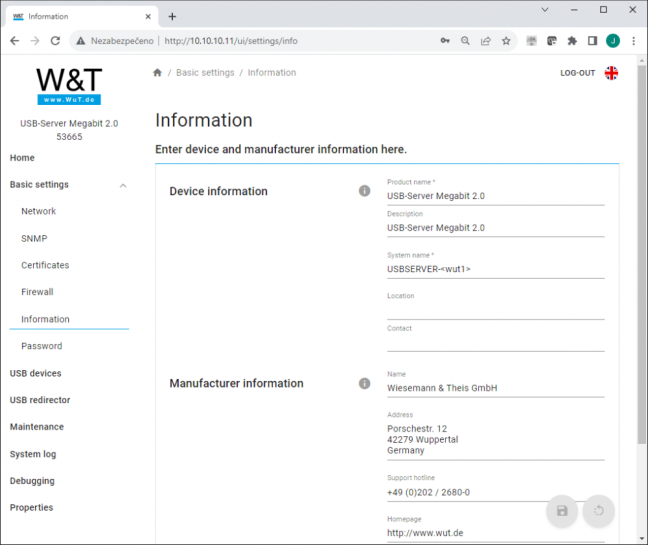This screenshot has height=545, width=648.
Task: Click the home icon in breadcrumb
Action: [157, 73]
